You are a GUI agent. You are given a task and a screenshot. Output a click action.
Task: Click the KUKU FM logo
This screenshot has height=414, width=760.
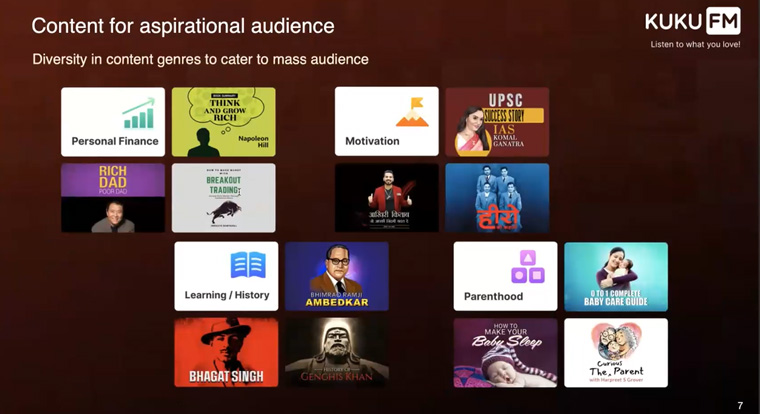[x=693, y=21]
